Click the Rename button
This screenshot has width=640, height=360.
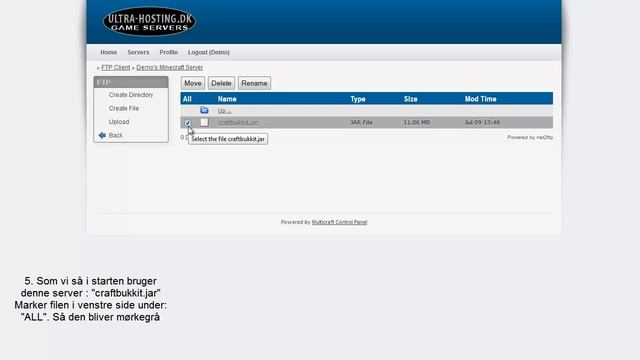(254, 83)
